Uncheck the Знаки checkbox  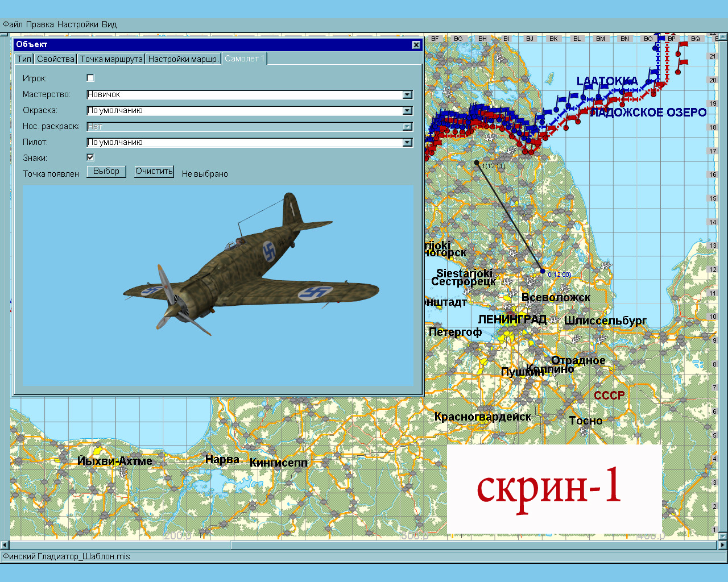pyautogui.click(x=90, y=157)
